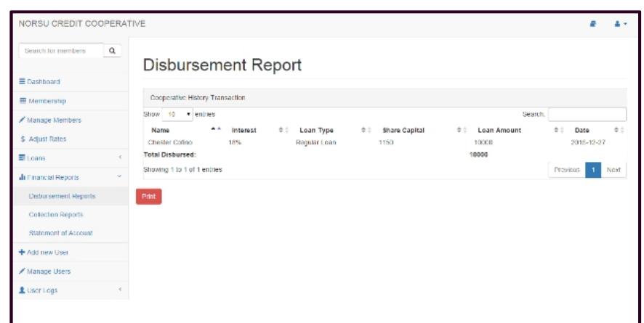This screenshot has height=323, width=644.
Task: Click the Financial Reports bar chart icon
Action: point(23,177)
